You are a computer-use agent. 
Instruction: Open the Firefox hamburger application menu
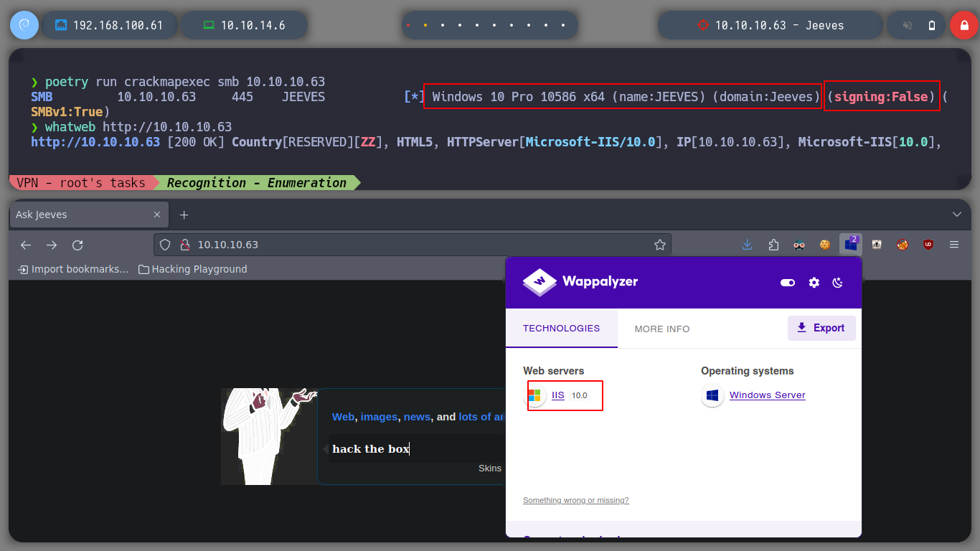[x=954, y=245]
